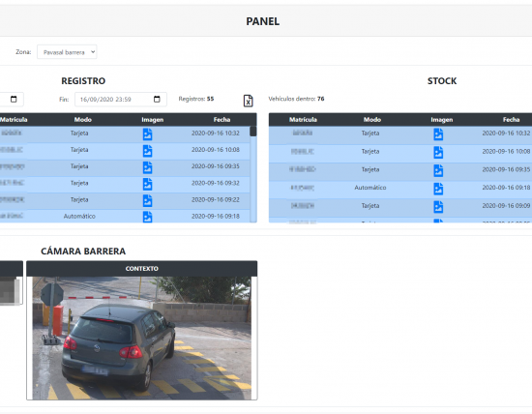Select Stock row dated 2020-09-16 10:08
Screen dimensions: 532x414
click(x=400, y=152)
